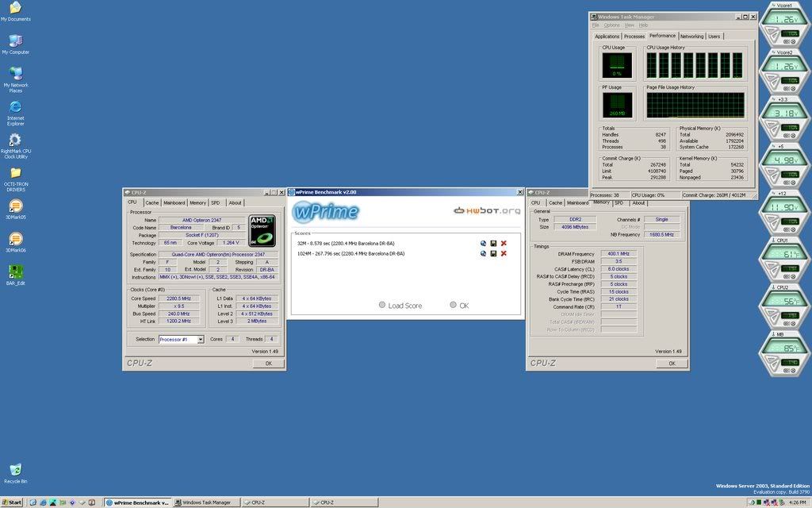Open Options menu in Task Manager
Image resolution: width=812 pixels, height=508 pixels.
click(x=611, y=25)
